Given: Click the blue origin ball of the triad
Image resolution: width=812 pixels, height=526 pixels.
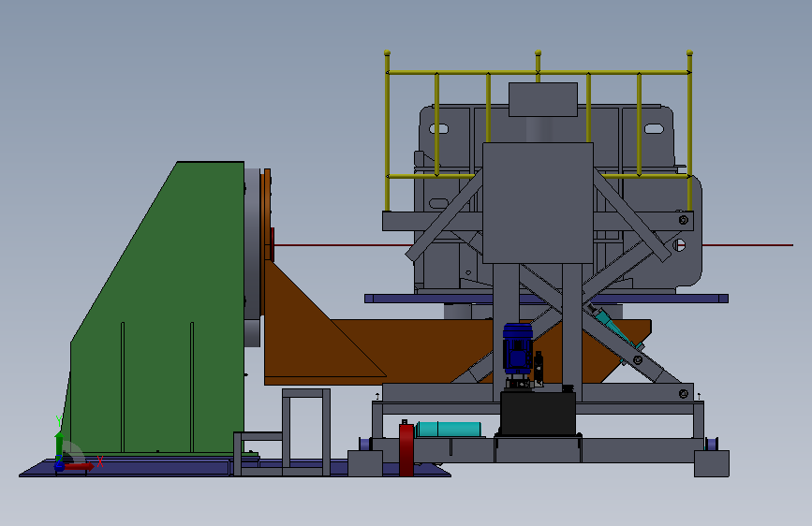Looking at the screenshot, I should coord(59,466).
